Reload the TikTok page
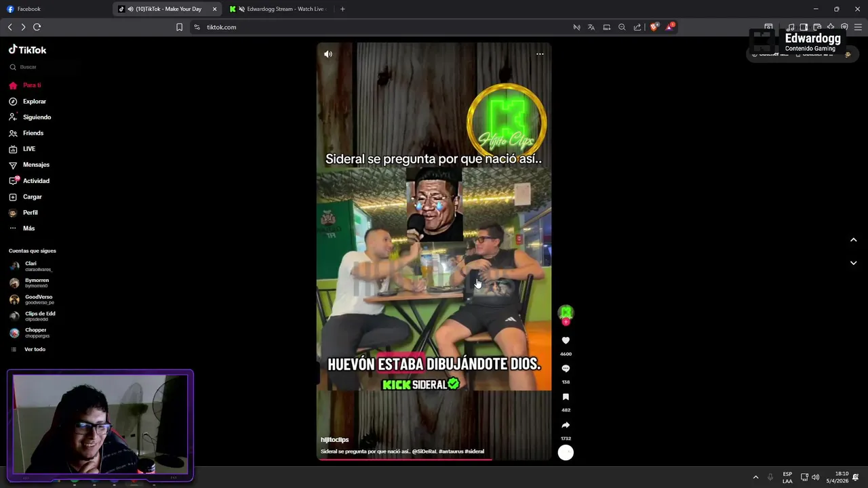The width and height of the screenshot is (868, 488). tap(37, 27)
